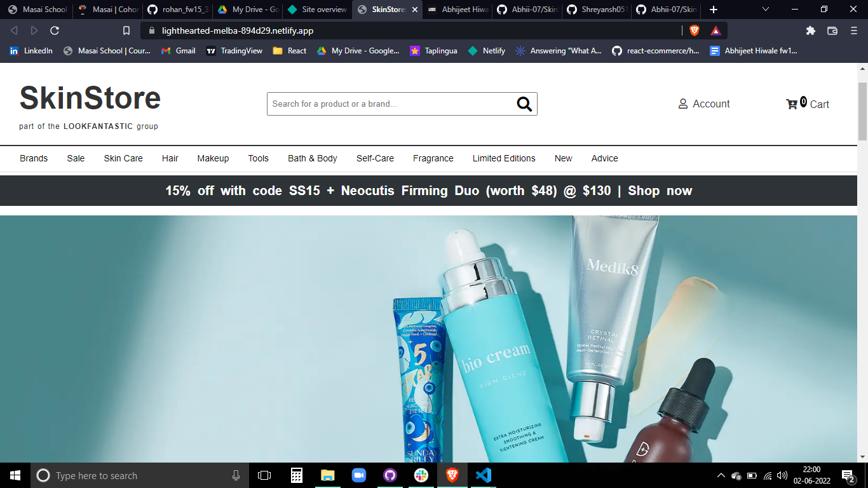Viewport: 868px width, 488px height.
Task: Click the browser forward arrow
Action: coord(34,30)
